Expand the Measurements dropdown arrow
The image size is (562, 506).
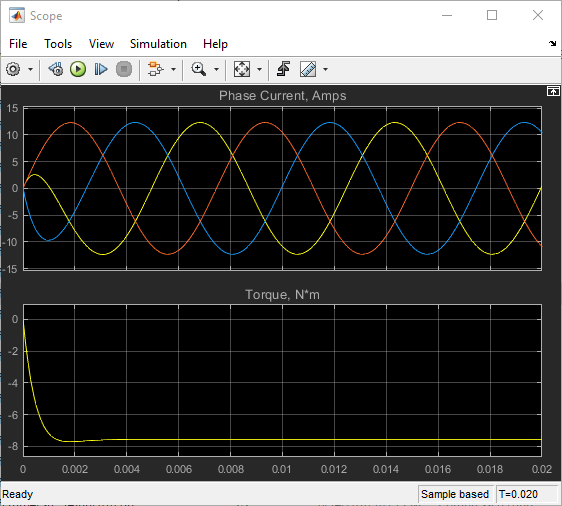325,70
